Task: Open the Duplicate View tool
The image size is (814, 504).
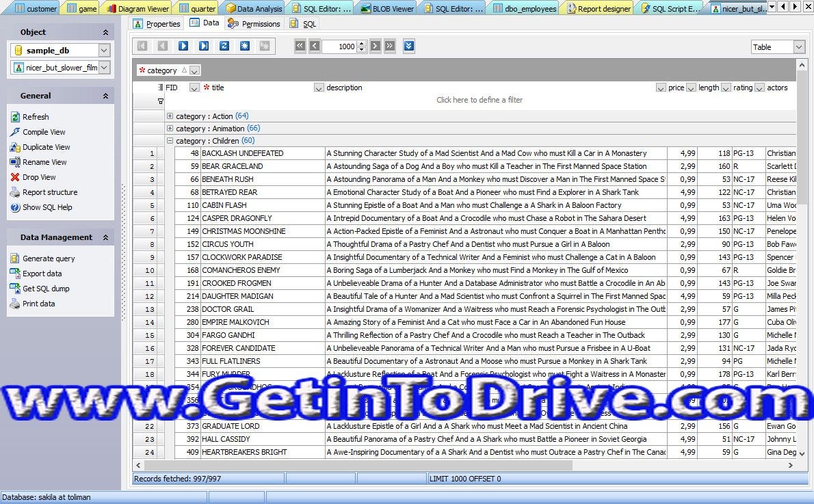Action: (49, 147)
